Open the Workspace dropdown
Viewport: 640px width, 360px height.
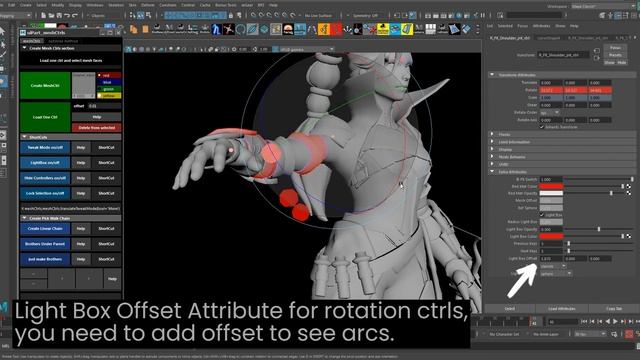point(602,6)
